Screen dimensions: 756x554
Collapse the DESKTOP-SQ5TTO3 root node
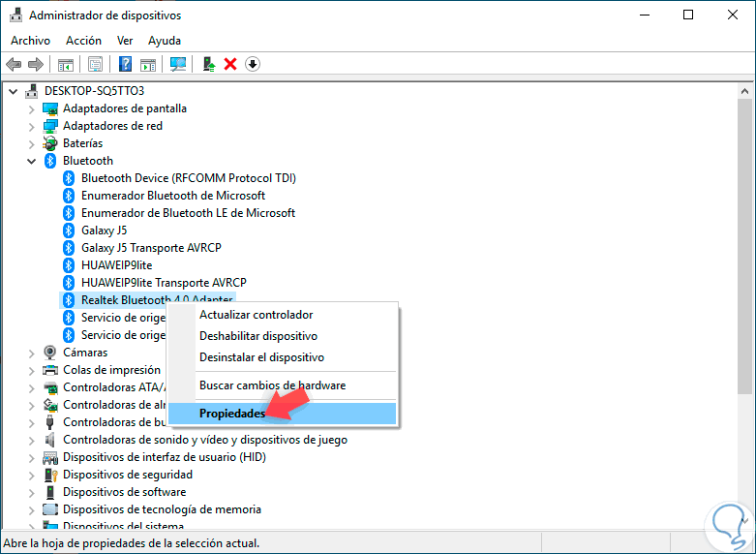13,91
